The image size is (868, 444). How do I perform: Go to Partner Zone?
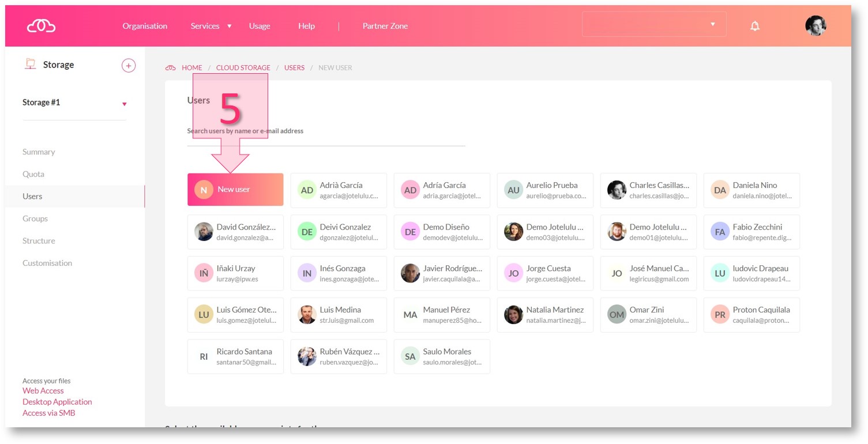click(x=385, y=26)
